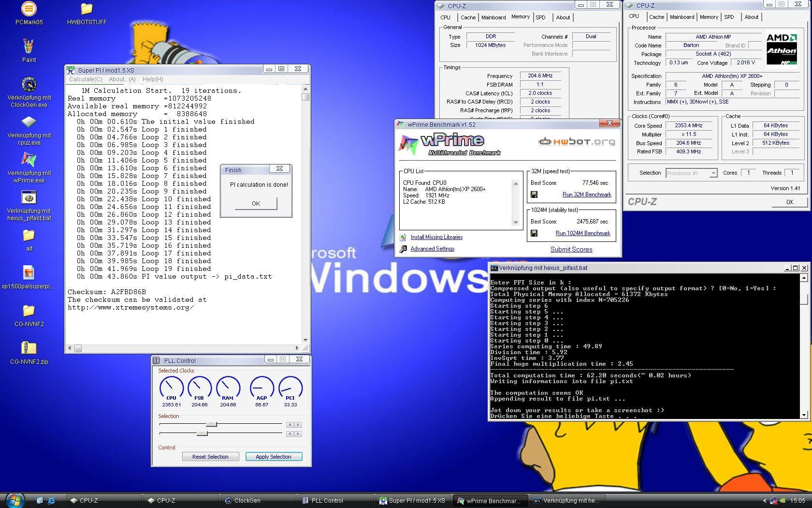The image size is (812, 508).
Task: Click the FSB dial in PLL Control
Action: (199, 388)
